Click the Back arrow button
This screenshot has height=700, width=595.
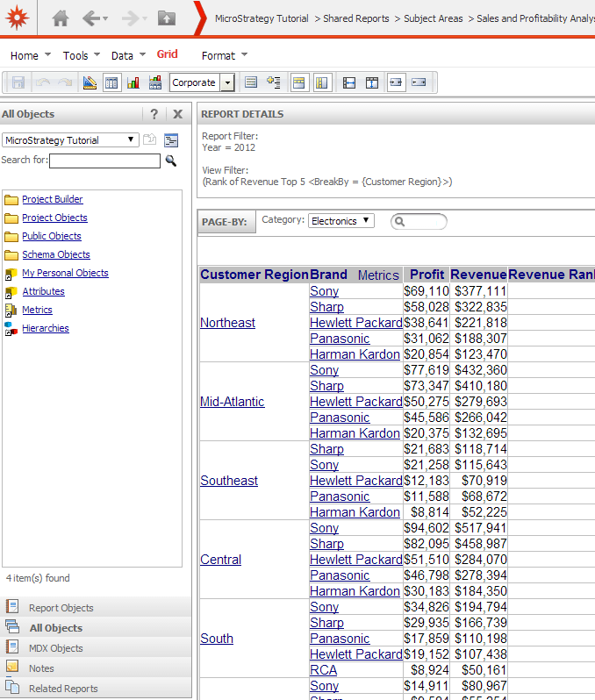pyautogui.click(x=91, y=18)
